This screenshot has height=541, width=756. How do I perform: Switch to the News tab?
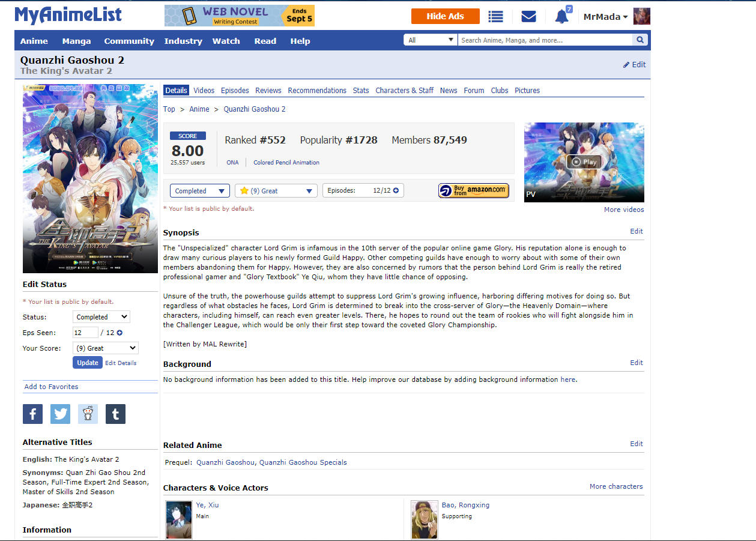click(x=449, y=91)
